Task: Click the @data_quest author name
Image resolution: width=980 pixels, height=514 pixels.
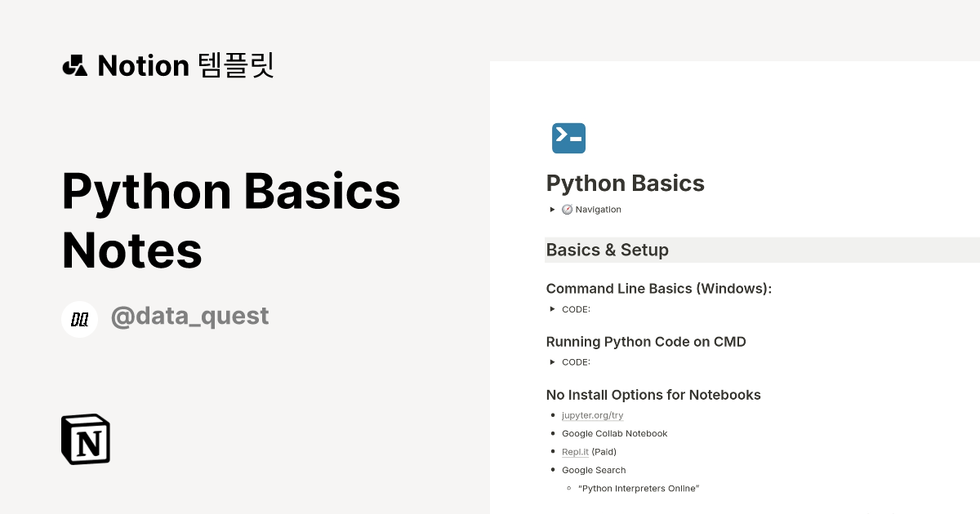Action: [x=189, y=316]
